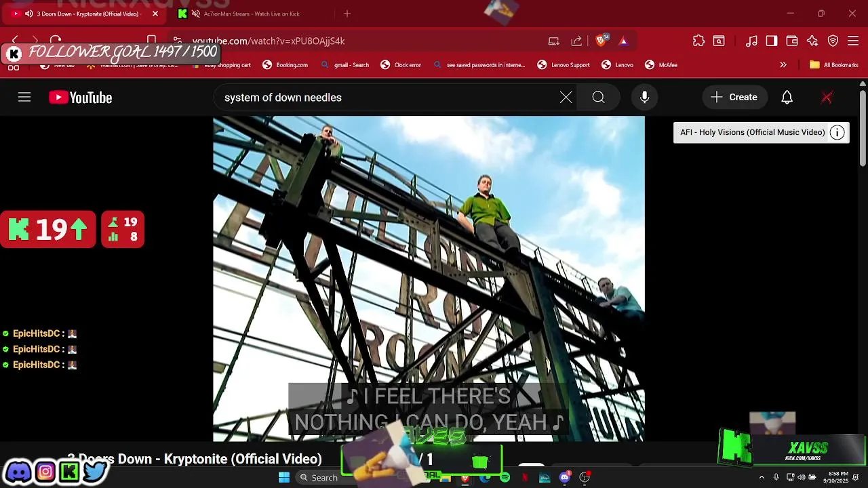Open the music note playlist icon

751,41
